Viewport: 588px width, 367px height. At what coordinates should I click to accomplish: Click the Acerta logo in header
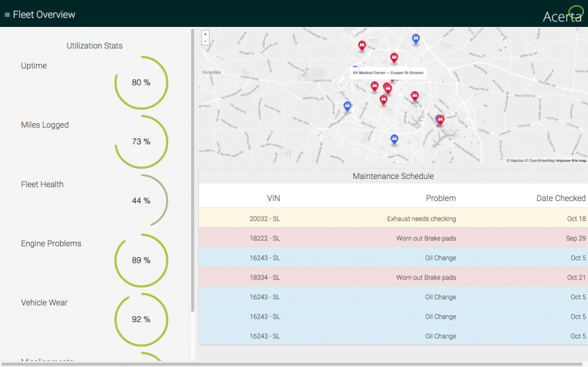point(563,15)
